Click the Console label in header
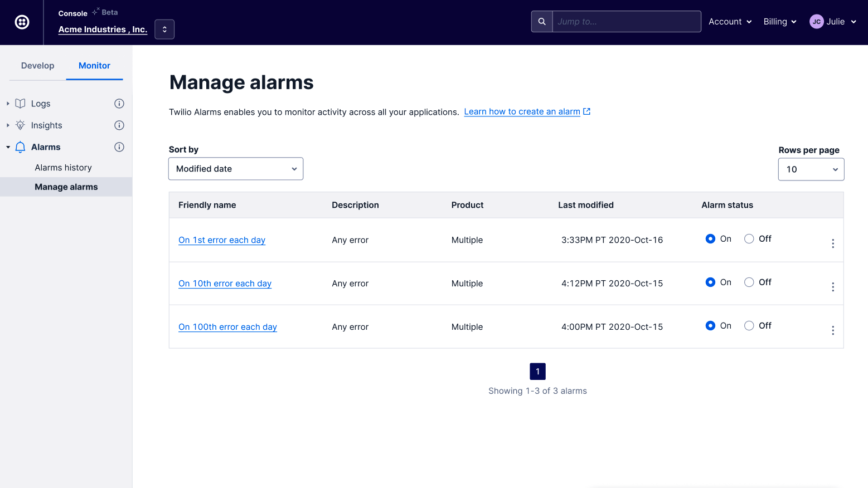 click(73, 13)
